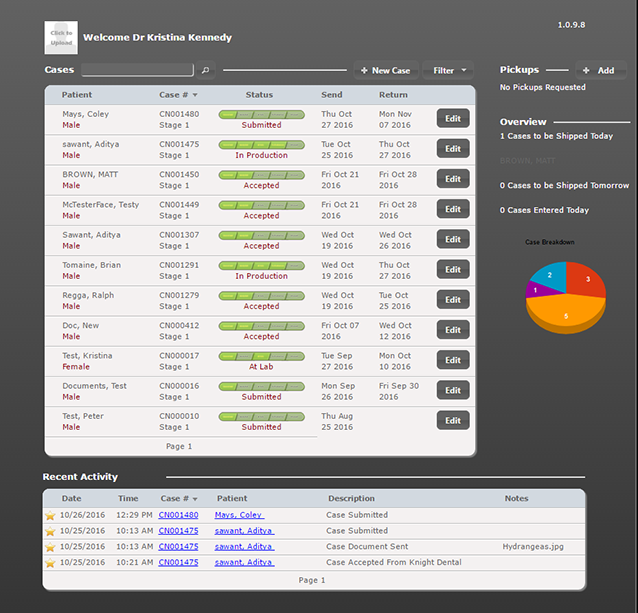The height and width of the screenshot is (613, 638).
Task: Focus the Cases search input field
Action: 138,70
